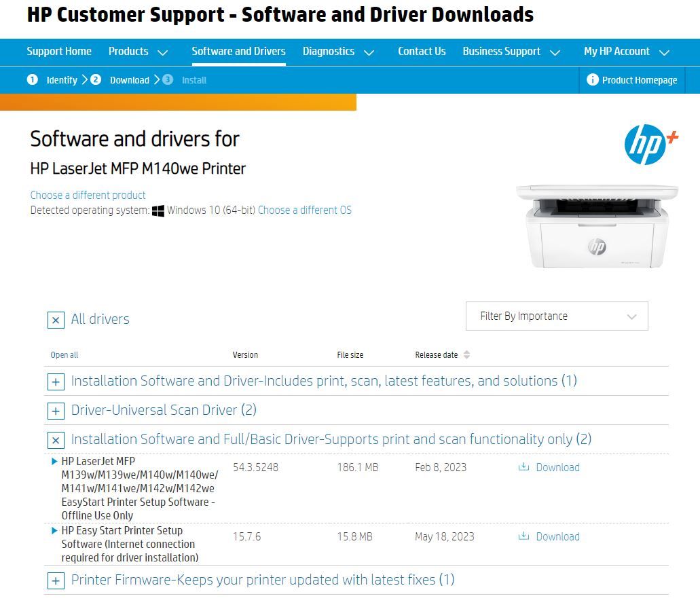Open the My HP Account dropdown chevron
The height and width of the screenshot is (609, 700).
pos(664,53)
